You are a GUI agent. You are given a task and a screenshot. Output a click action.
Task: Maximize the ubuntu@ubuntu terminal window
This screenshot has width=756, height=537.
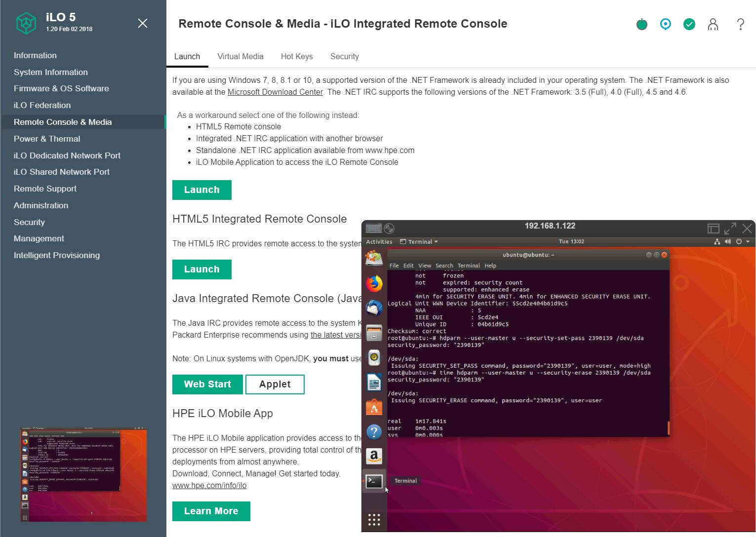pyautogui.click(x=656, y=255)
